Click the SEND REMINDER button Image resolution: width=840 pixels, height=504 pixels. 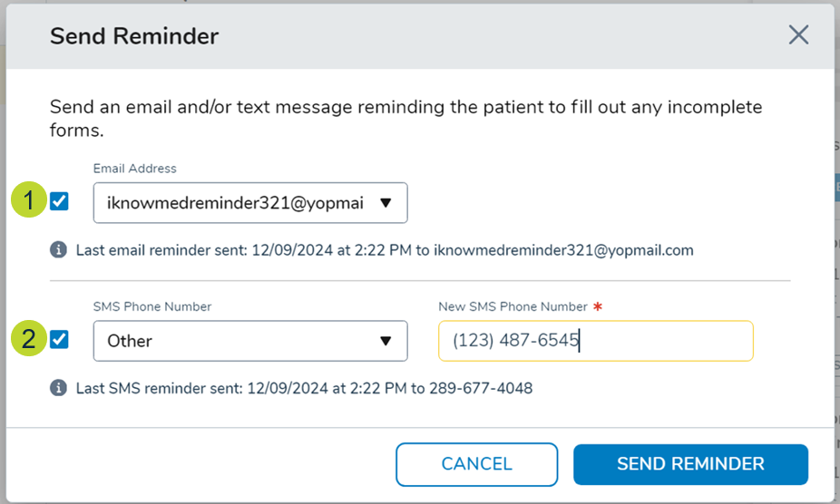(690, 464)
